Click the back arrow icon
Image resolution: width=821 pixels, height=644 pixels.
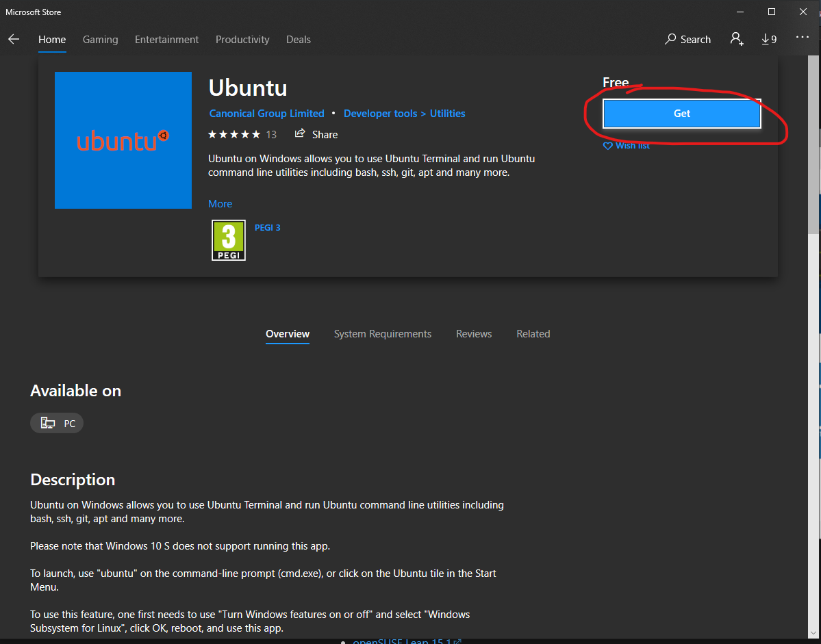pos(14,40)
